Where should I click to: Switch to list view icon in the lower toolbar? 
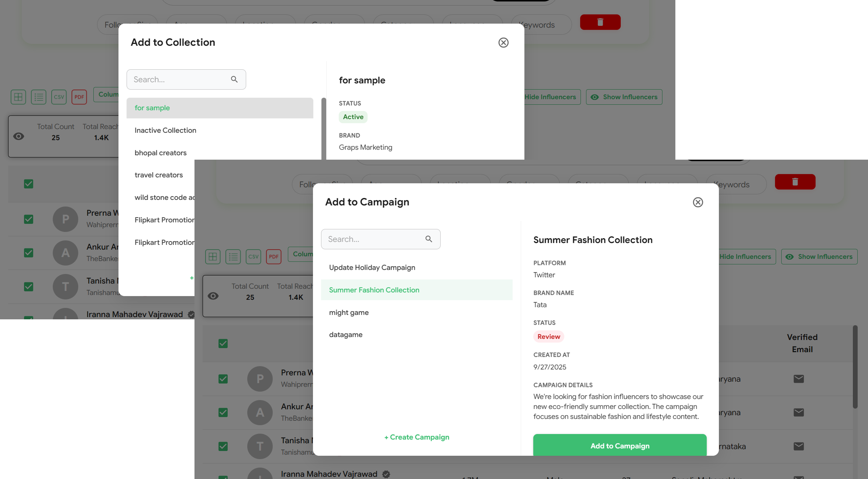[x=233, y=257]
